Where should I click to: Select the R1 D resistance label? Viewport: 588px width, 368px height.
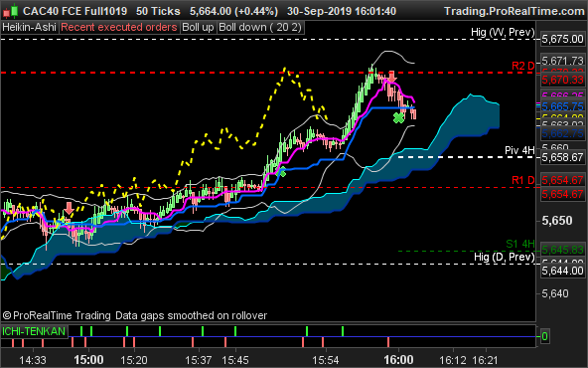523,180
